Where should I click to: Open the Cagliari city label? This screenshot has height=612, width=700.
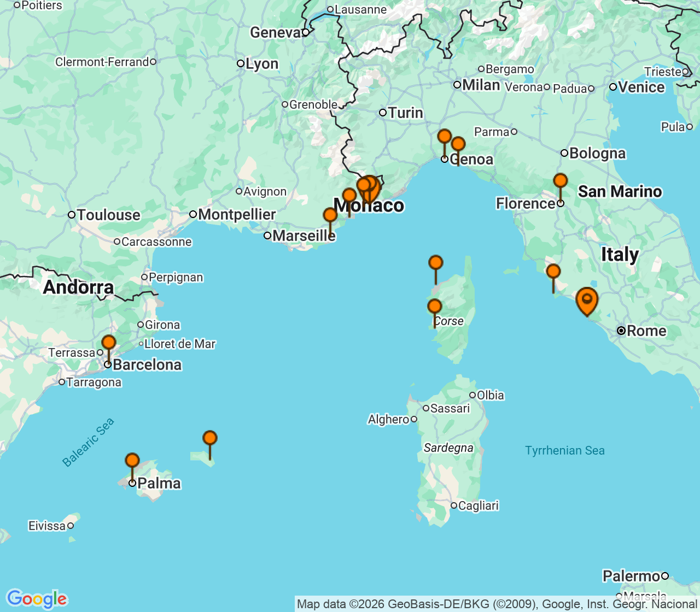coord(479,505)
